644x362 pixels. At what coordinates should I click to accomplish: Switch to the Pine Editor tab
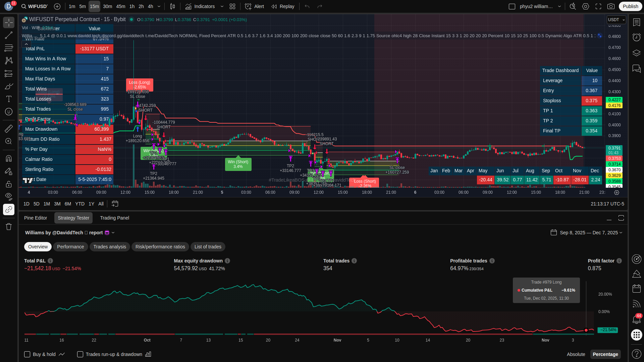click(36, 218)
